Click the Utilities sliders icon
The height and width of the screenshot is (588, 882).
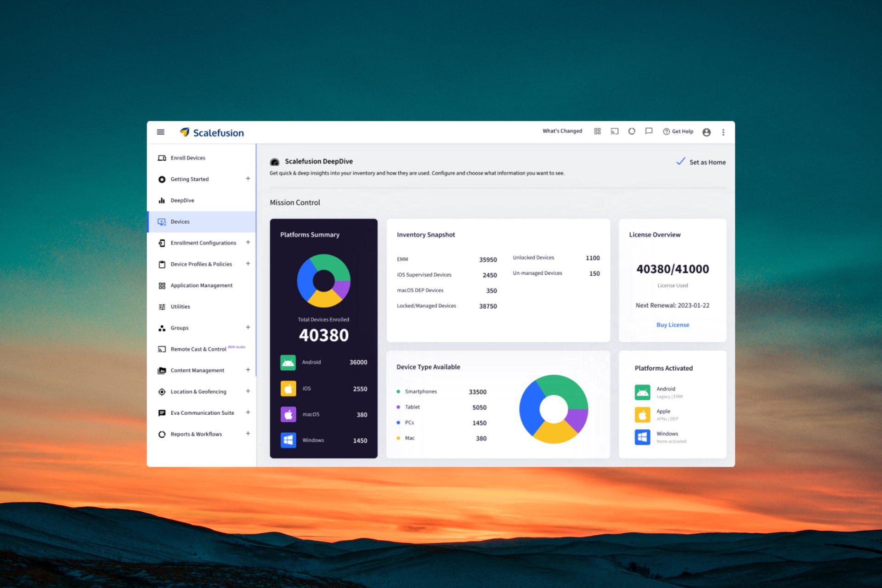(162, 307)
